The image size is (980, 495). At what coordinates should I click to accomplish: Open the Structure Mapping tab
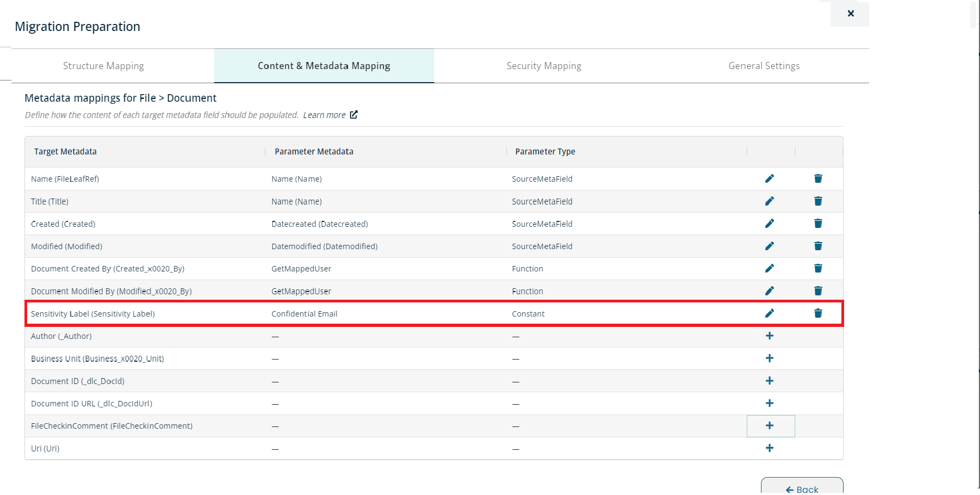(103, 65)
